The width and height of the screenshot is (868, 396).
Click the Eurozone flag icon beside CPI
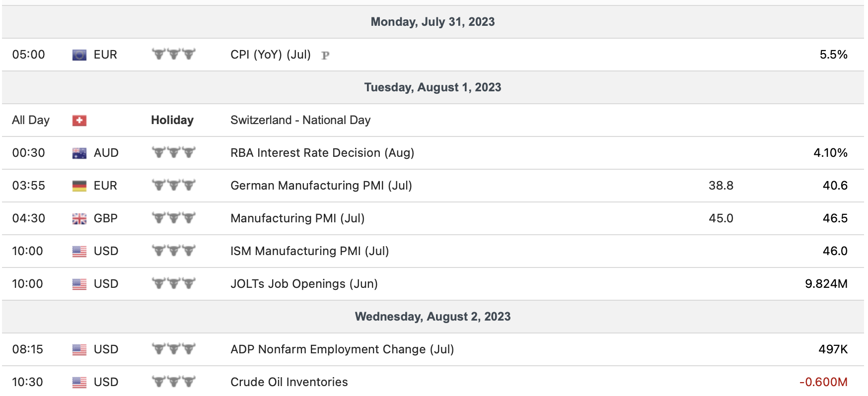(79, 55)
